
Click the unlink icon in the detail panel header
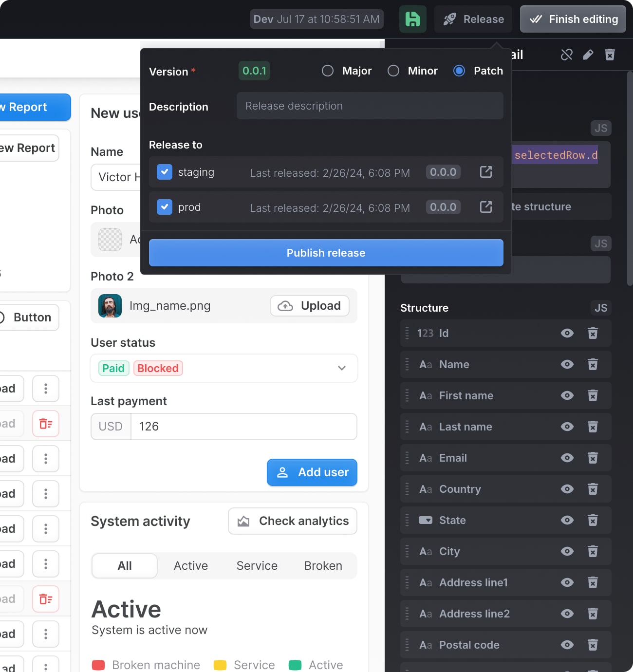(566, 55)
